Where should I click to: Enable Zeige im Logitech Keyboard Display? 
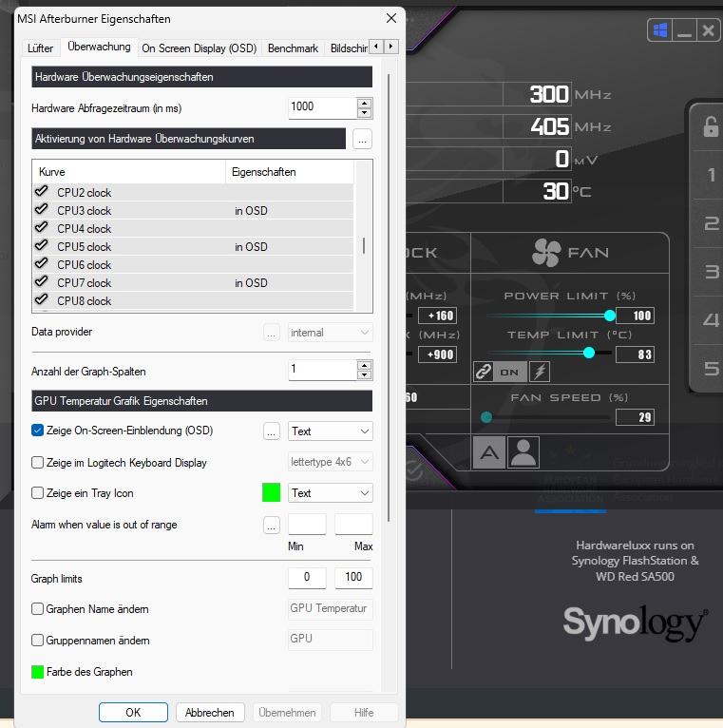[38, 463]
